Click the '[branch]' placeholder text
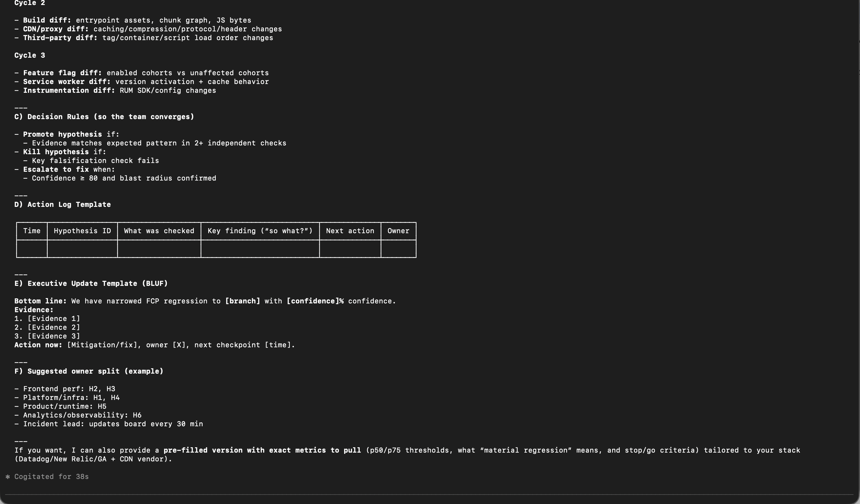The height and width of the screenshot is (504, 860). click(x=243, y=301)
